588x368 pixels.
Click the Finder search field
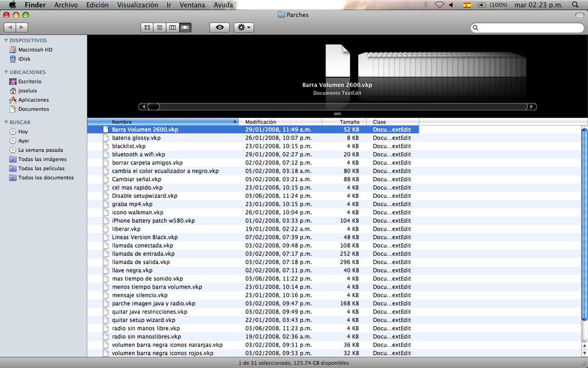coord(527,28)
